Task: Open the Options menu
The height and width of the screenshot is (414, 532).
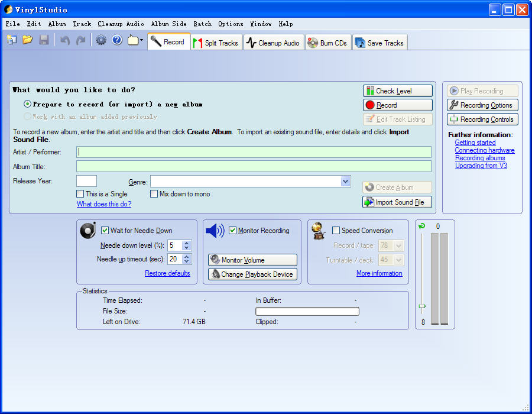Action: click(x=231, y=24)
